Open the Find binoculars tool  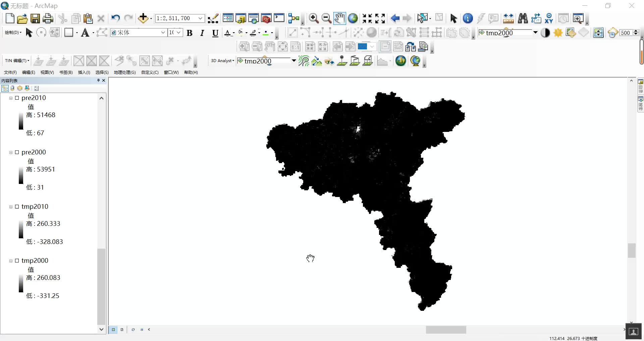click(x=523, y=18)
